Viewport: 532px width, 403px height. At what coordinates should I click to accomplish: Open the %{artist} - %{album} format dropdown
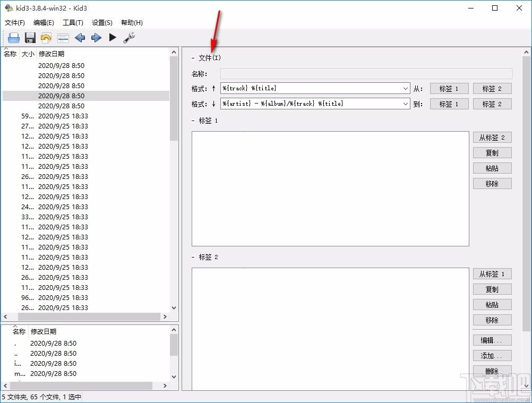406,104
